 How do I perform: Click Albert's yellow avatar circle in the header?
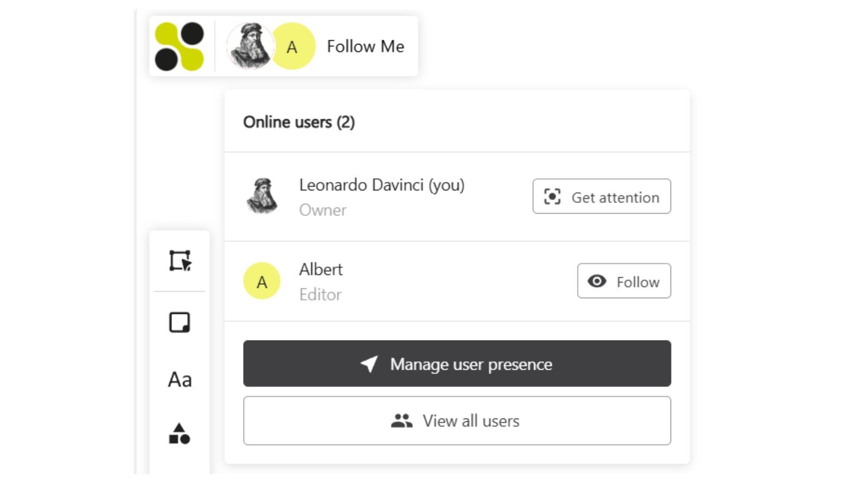point(293,47)
